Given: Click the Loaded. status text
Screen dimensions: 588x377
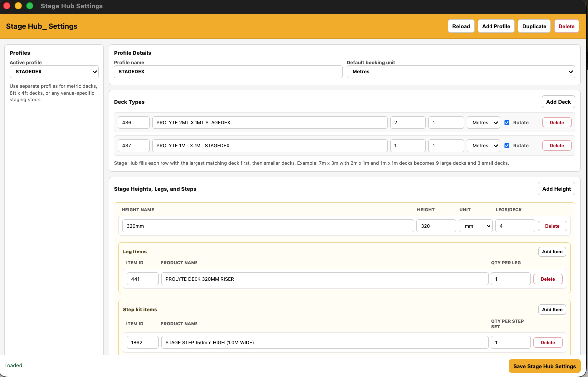Looking at the screenshot, I should [14, 366].
